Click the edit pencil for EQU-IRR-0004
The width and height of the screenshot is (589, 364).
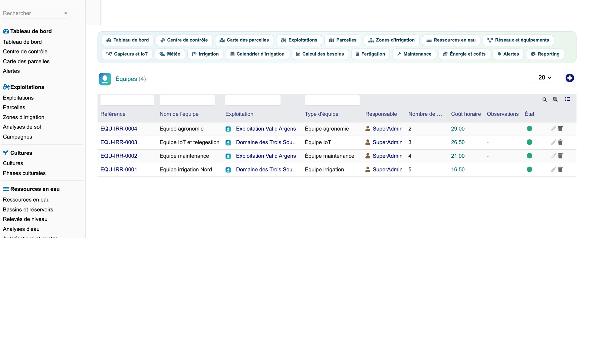[553, 129]
